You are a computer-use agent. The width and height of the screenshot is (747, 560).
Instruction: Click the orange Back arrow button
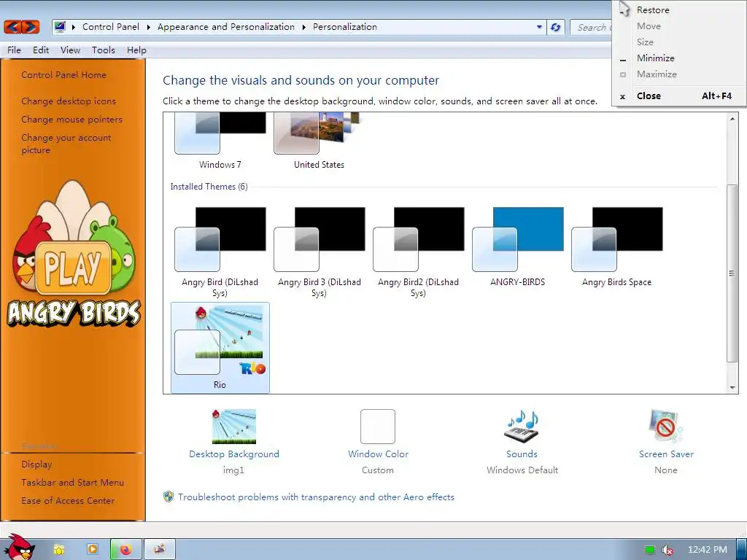[12, 27]
